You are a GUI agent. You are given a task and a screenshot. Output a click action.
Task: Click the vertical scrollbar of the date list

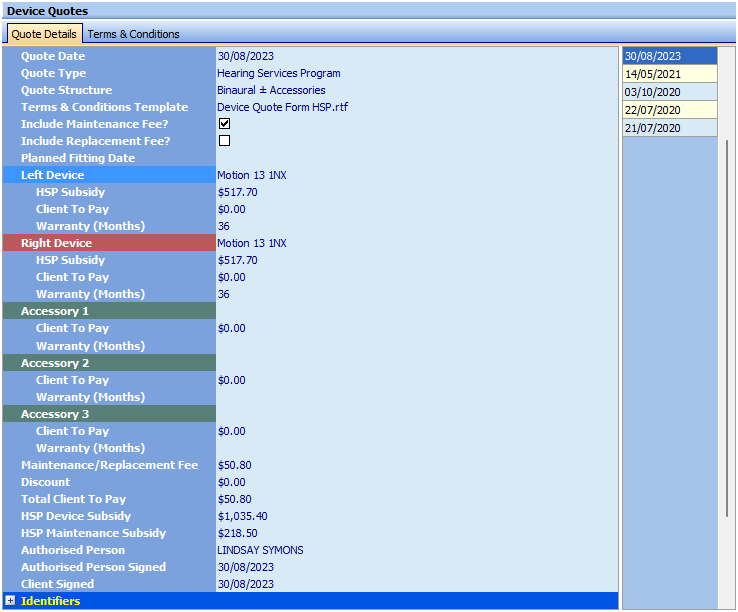(x=727, y=328)
